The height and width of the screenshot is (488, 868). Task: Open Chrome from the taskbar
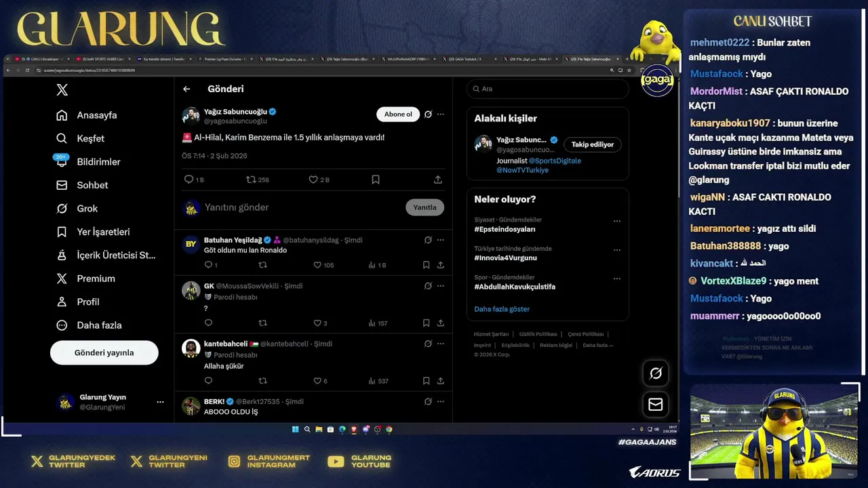(389, 429)
